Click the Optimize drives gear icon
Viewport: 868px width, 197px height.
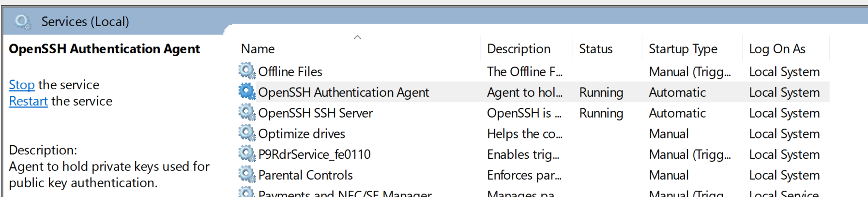247,133
